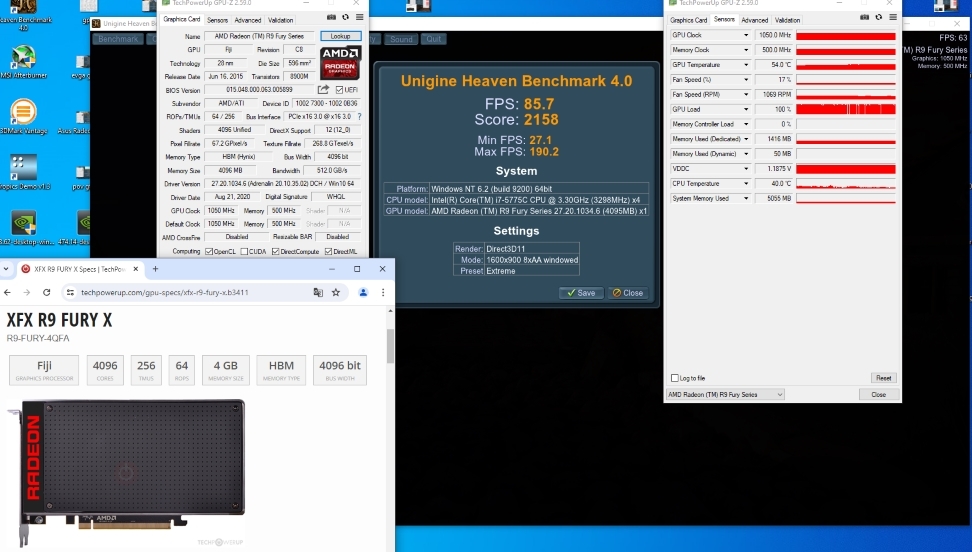Open MSI Afterburner desktop icon
Image resolution: width=972 pixels, height=552 pixels.
coord(24,62)
